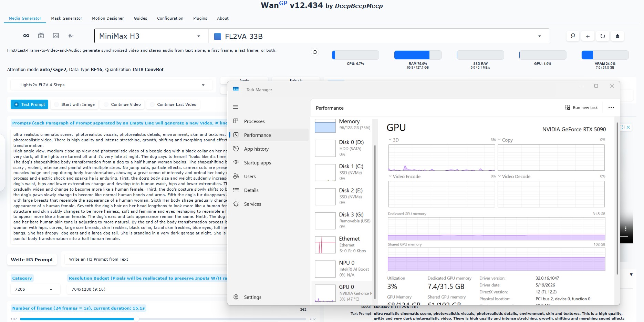Click the eject icon to unload the model
644x322 pixels.
[617, 36]
